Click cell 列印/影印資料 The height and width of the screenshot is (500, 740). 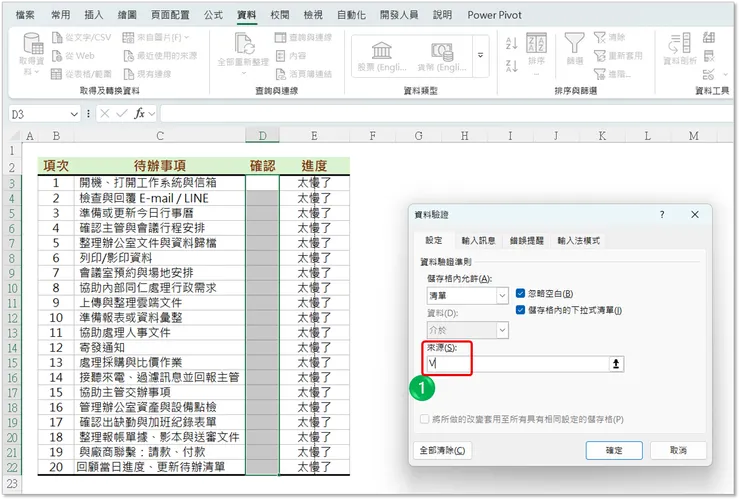(160, 258)
